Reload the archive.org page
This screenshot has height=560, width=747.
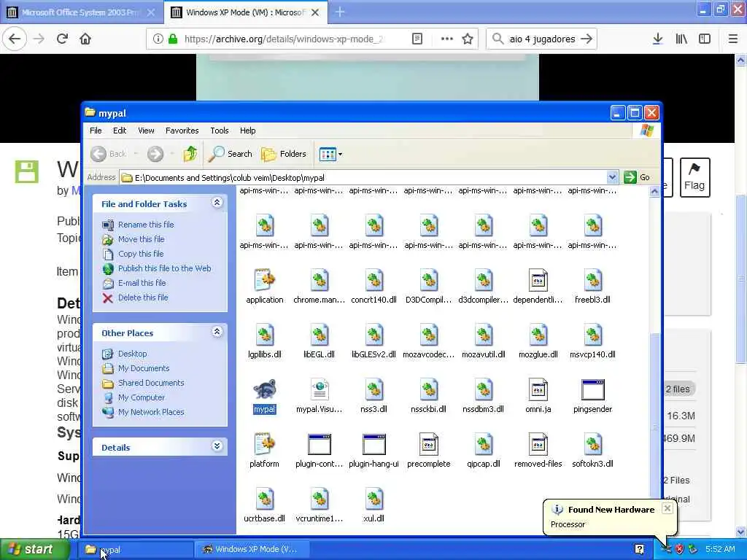pyautogui.click(x=62, y=39)
